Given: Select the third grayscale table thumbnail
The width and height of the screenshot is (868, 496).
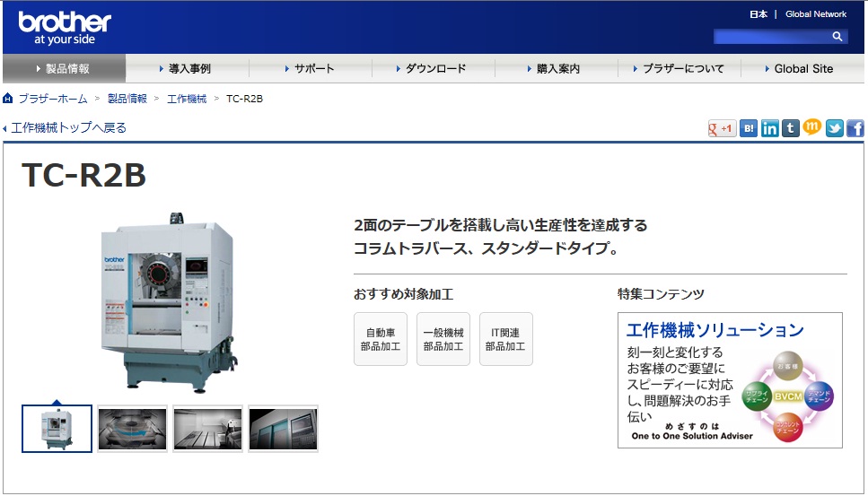Looking at the screenshot, I should (207, 429).
